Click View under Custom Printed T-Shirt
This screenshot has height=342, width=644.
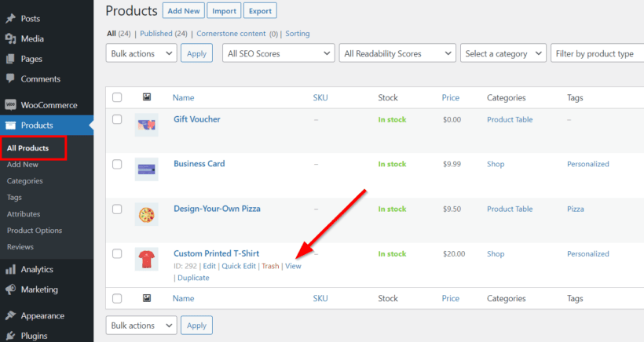(x=293, y=266)
